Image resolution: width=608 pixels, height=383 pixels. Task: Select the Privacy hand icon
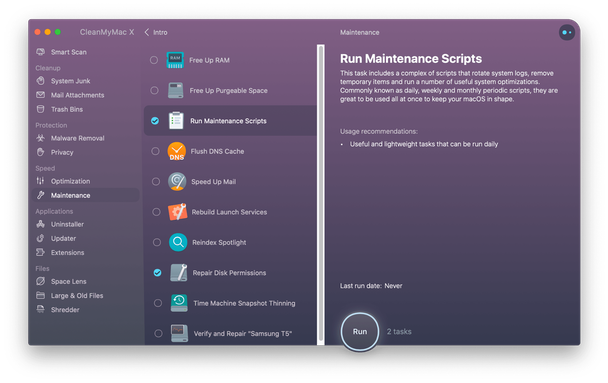pyautogui.click(x=40, y=152)
